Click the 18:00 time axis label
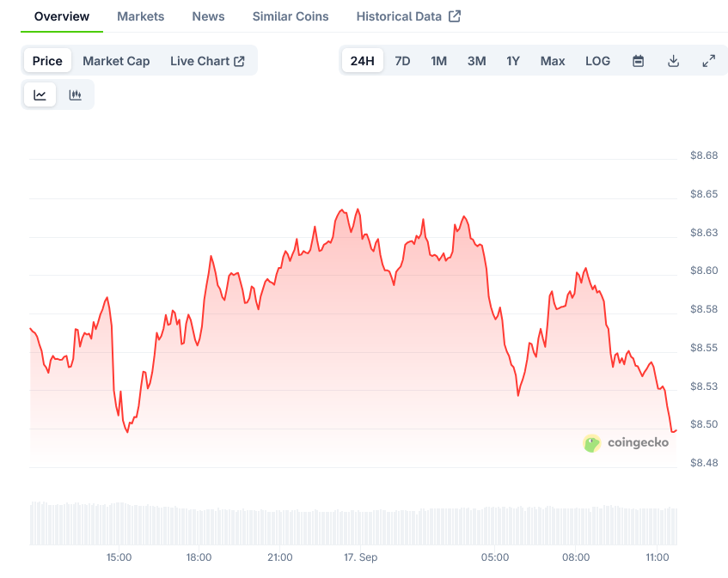This screenshot has height=578, width=728. point(199,557)
